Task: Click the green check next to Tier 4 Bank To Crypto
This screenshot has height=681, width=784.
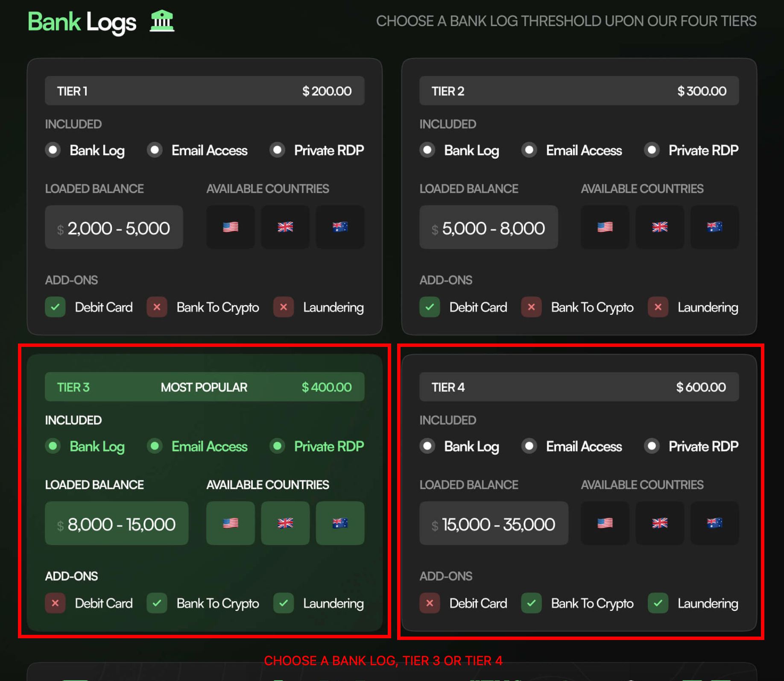Action: click(531, 603)
